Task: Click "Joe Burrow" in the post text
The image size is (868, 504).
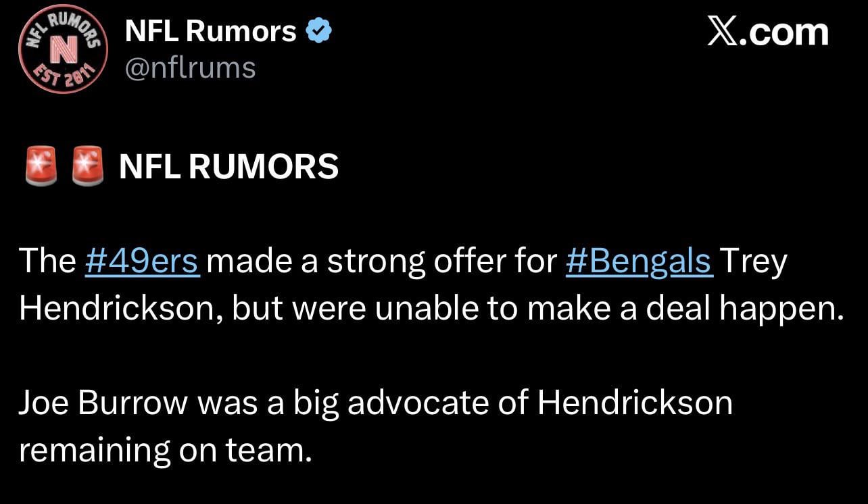Action: pyautogui.click(x=103, y=403)
